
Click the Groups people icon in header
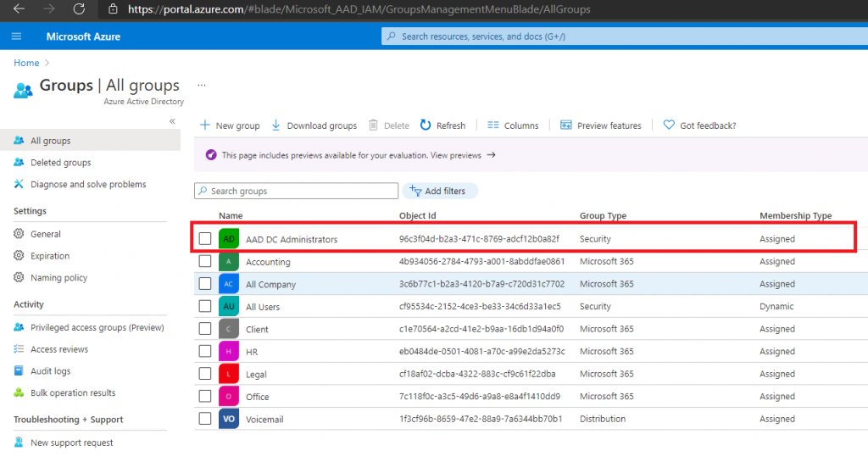tap(23, 91)
